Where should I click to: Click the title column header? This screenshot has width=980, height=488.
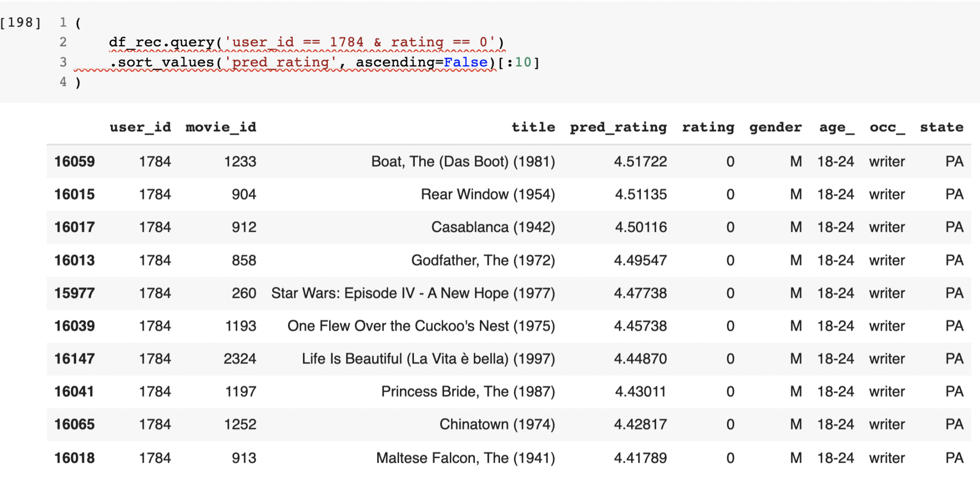click(533, 127)
